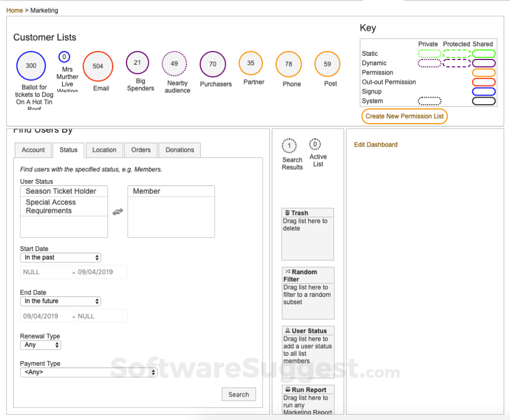Click the Trash delete icon
Viewport: 510px width, 420px height.
click(x=288, y=212)
